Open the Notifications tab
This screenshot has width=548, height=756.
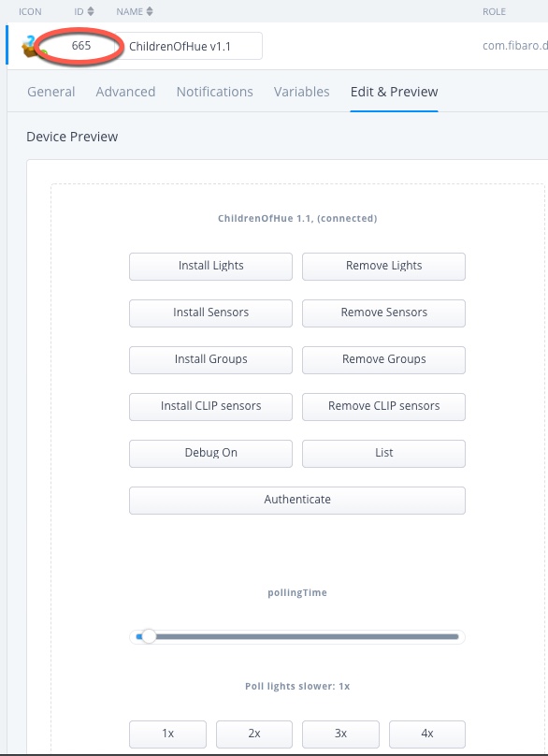pos(214,92)
